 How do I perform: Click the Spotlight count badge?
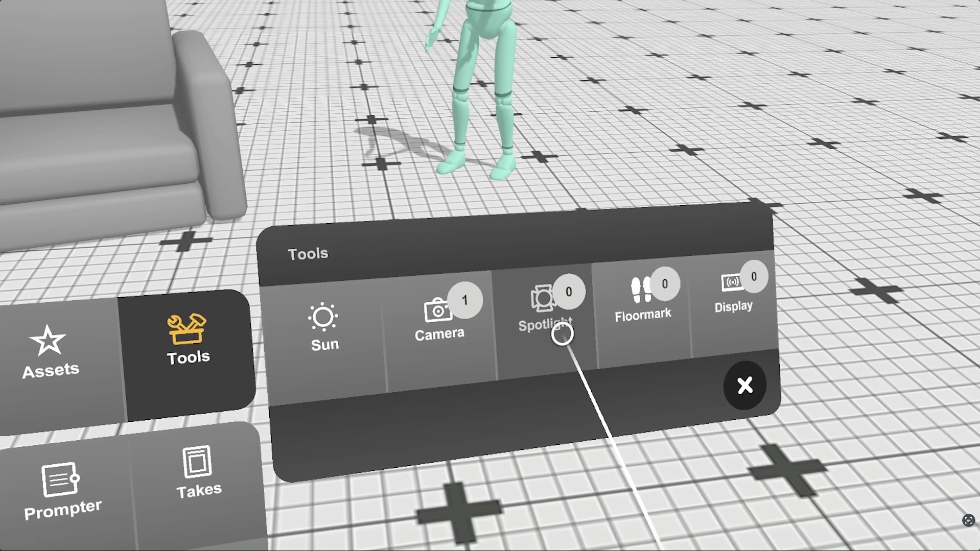(569, 292)
